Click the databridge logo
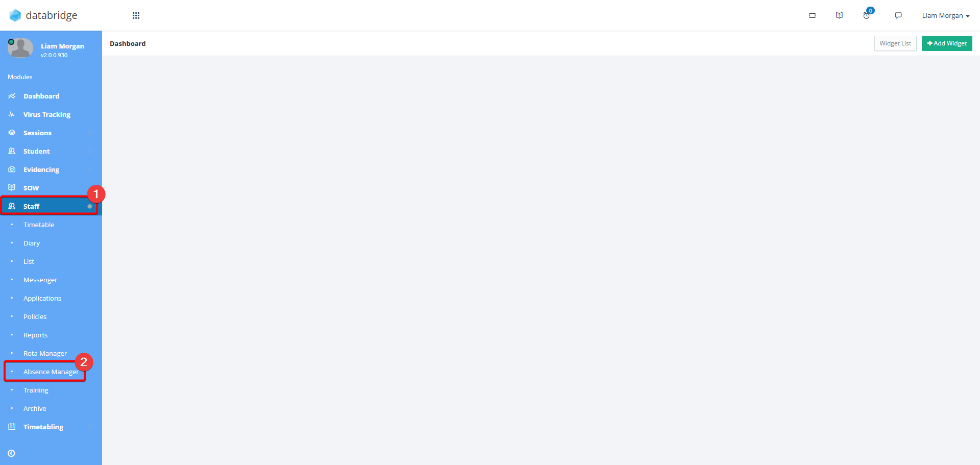Image resolution: width=980 pixels, height=465 pixels. [x=43, y=15]
